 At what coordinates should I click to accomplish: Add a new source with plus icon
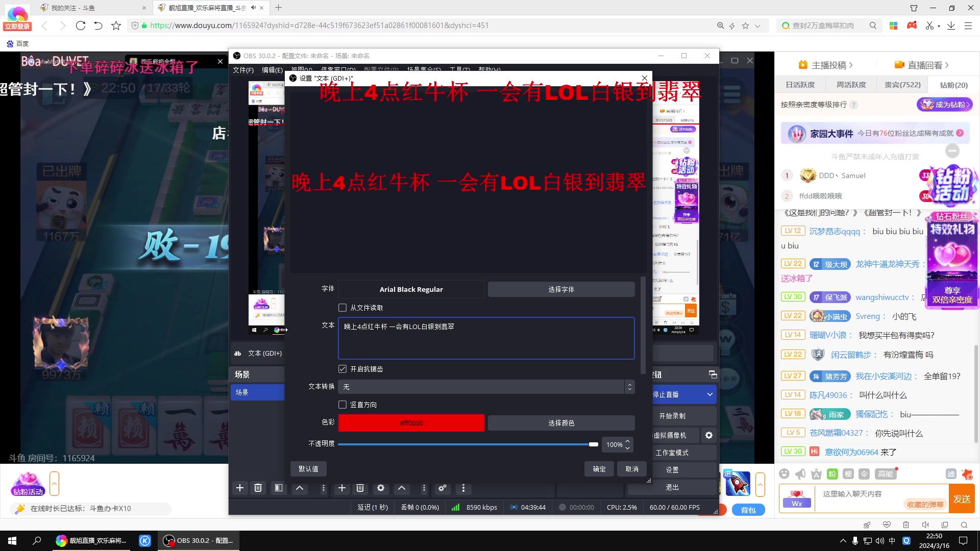pyautogui.click(x=342, y=488)
